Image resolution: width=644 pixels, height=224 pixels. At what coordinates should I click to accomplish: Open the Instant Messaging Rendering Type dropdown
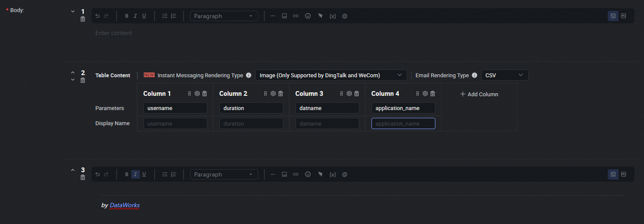331,75
